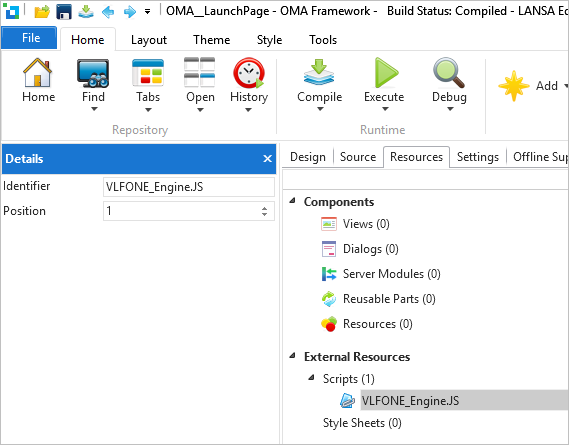Image resolution: width=569 pixels, height=445 pixels.
Task: Collapse the Components tree section
Action: click(292, 201)
